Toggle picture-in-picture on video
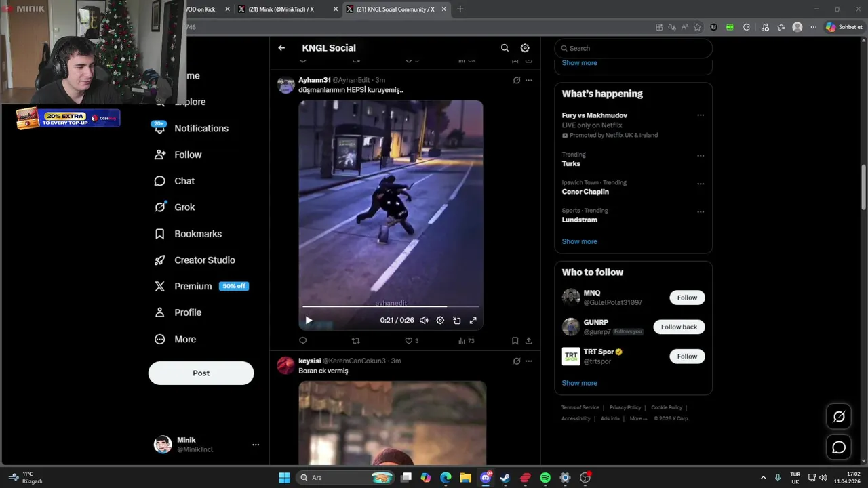 [x=457, y=321]
